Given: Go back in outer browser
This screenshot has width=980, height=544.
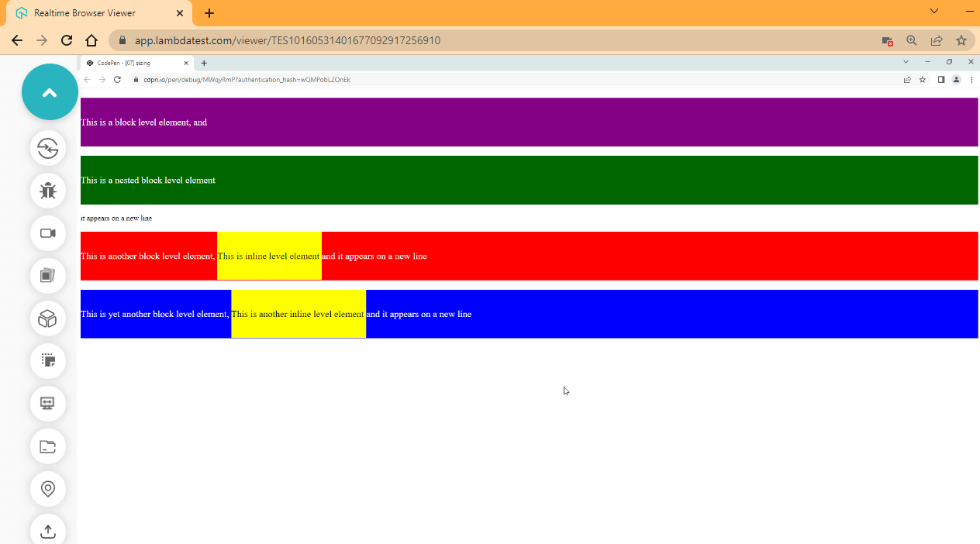Looking at the screenshot, I should pos(17,40).
